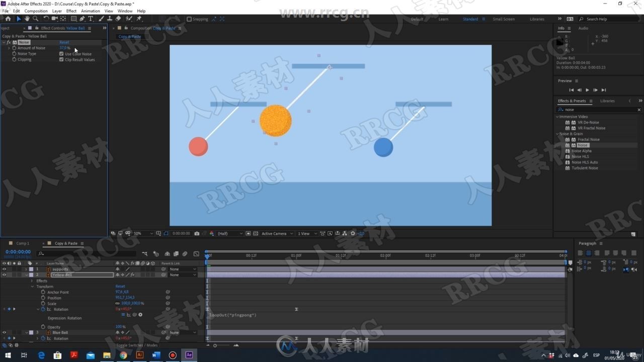Viewport: 644px width, 362px height.
Task: Open the show channel color management icon
Action: click(x=212, y=233)
